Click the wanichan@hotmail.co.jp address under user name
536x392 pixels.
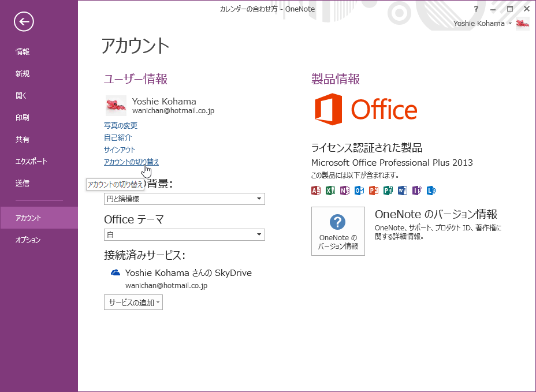pos(173,111)
